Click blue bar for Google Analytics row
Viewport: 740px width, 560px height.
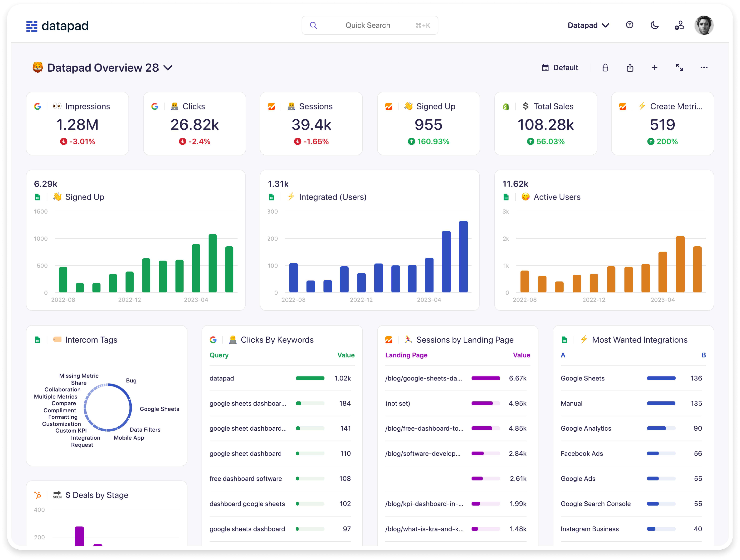click(x=656, y=428)
